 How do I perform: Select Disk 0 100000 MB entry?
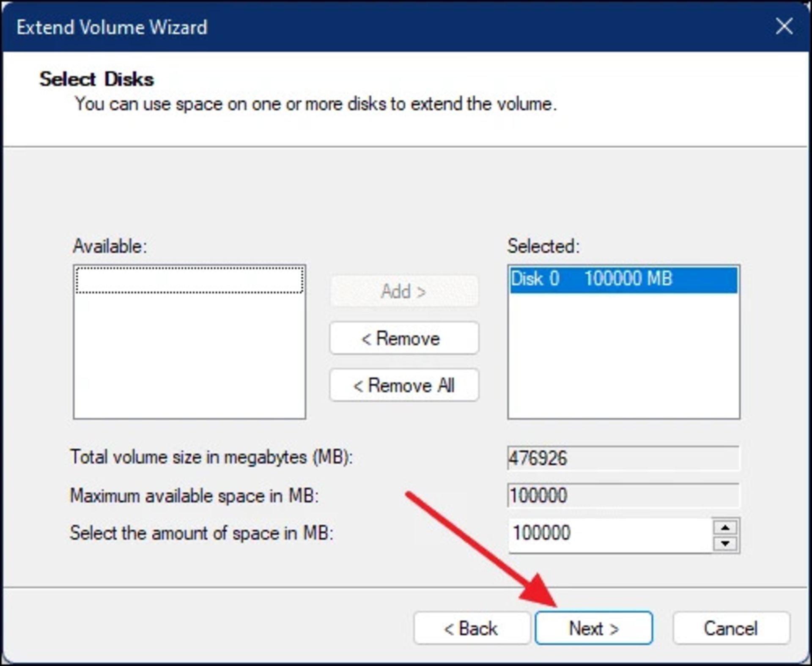click(x=623, y=279)
